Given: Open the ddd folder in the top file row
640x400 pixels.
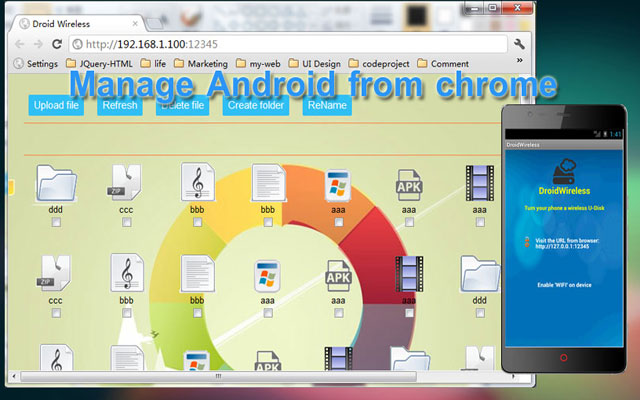Looking at the screenshot, I should (56, 183).
